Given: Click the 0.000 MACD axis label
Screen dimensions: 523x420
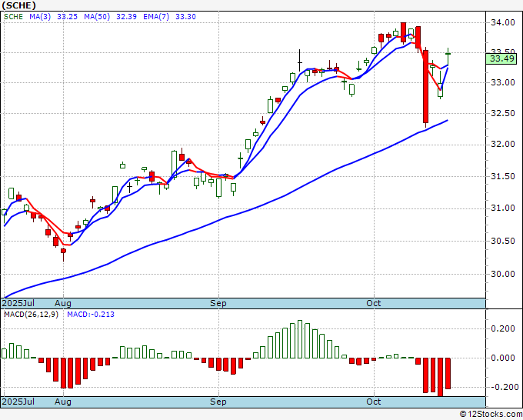Looking at the screenshot, I should [503, 358].
